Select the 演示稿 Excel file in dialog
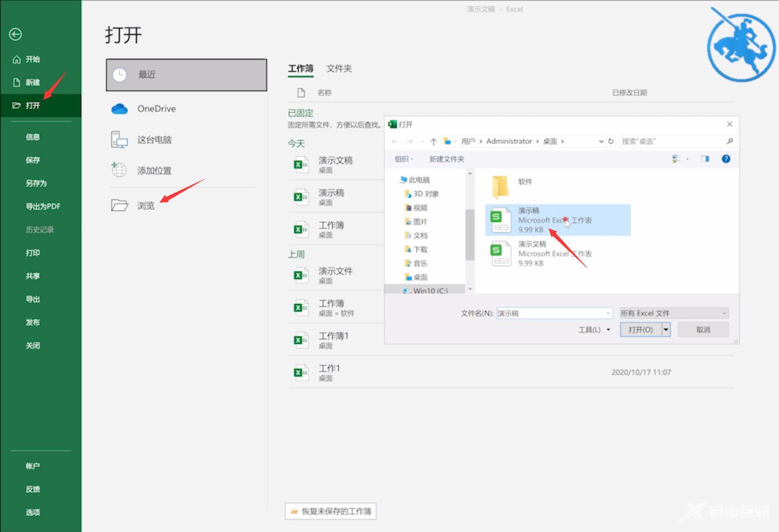This screenshot has height=532, width=779. coord(558,220)
